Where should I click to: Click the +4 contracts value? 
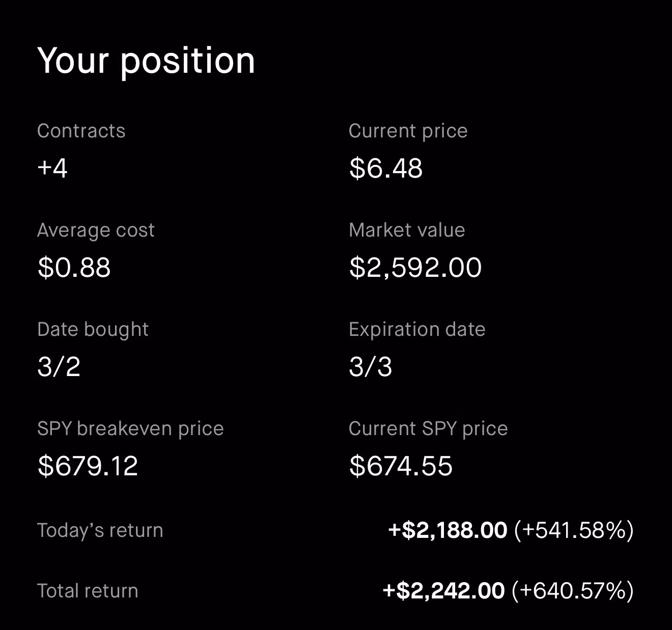[x=52, y=168]
